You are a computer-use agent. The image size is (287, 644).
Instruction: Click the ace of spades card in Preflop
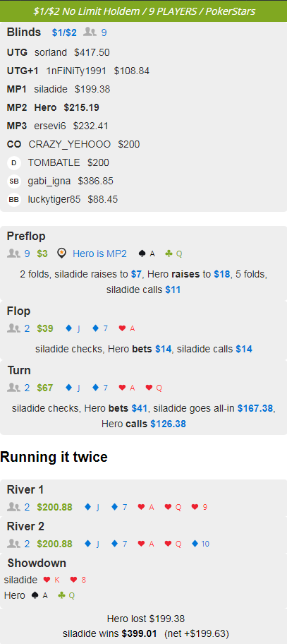click(147, 254)
